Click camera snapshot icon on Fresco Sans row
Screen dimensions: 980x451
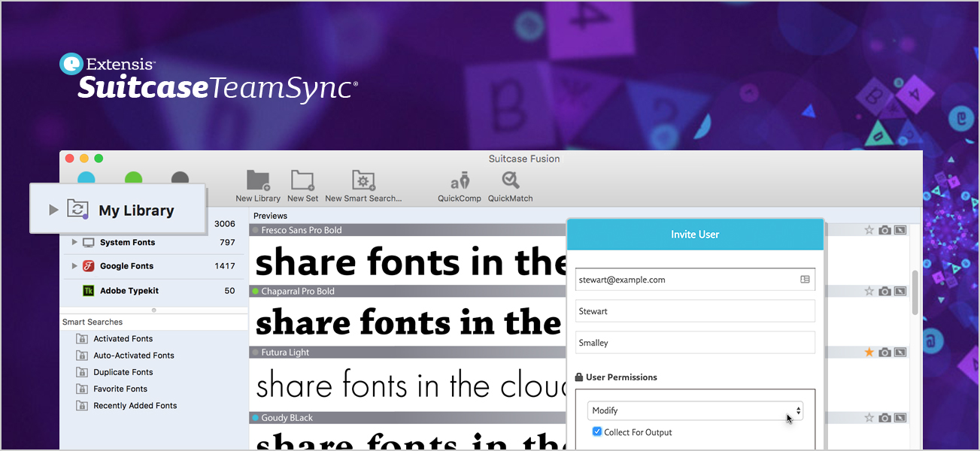[884, 230]
